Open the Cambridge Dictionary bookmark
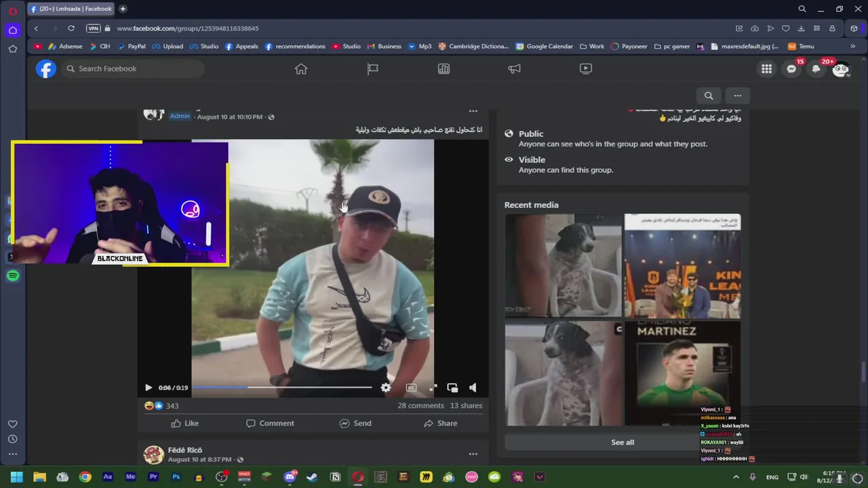The image size is (868, 488). coord(473,47)
